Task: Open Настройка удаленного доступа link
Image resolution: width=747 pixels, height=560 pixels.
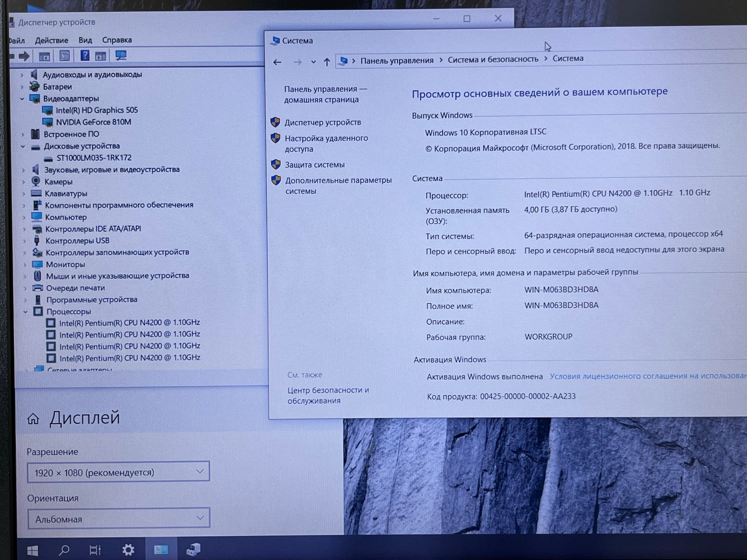Action: pyautogui.click(x=326, y=144)
